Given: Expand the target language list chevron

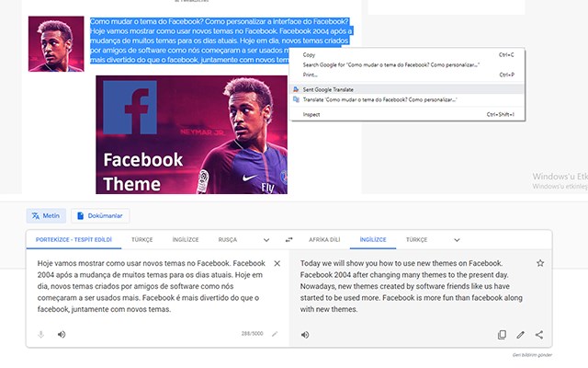Looking at the screenshot, I should point(457,240).
